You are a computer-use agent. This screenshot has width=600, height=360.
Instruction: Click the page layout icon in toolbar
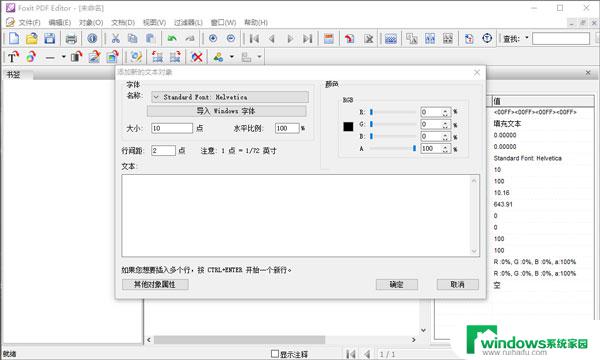coord(329,39)
